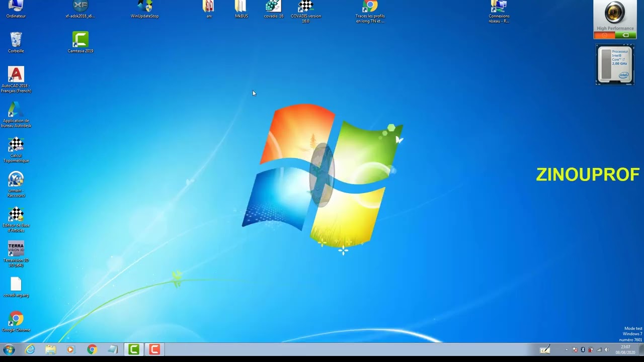
Task: Select Application de bureau Autodesk icon
Action: [16, 115]
